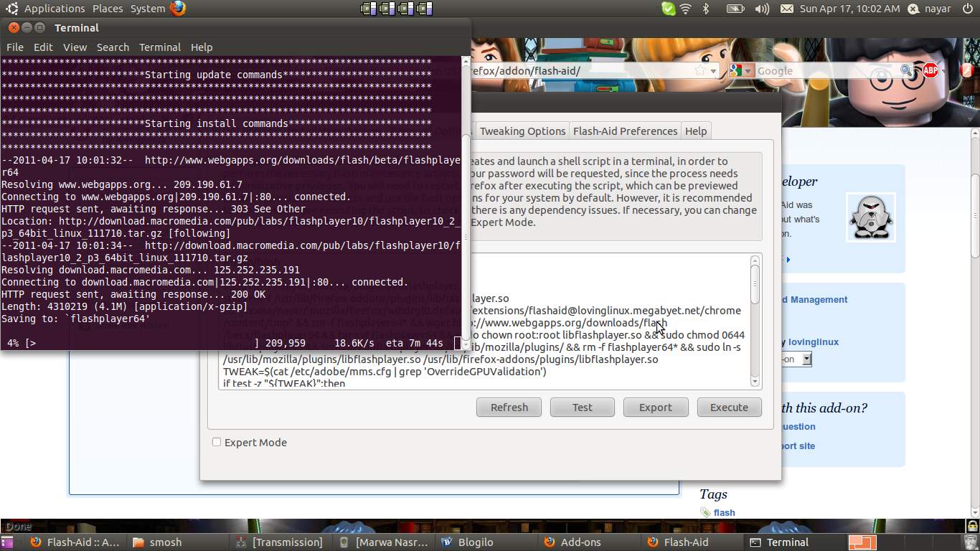Switch to the [Transmission] taskbar window

(x=280, y=542)
